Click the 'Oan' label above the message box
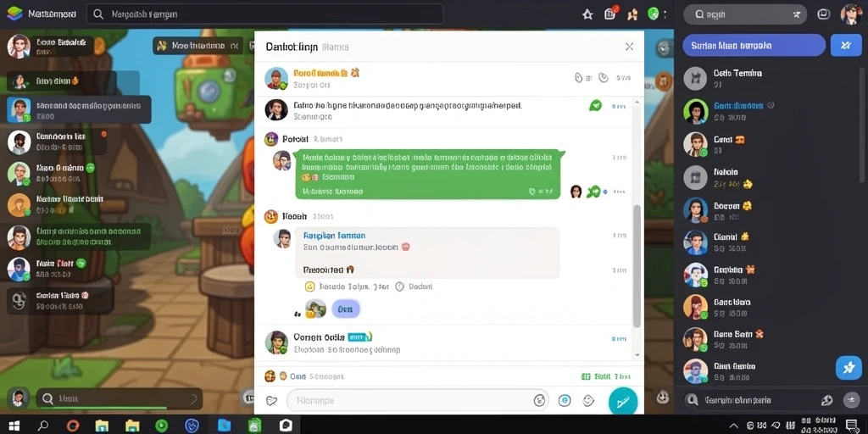This screenshot has width=868, height=434. (x=298, y=376)
